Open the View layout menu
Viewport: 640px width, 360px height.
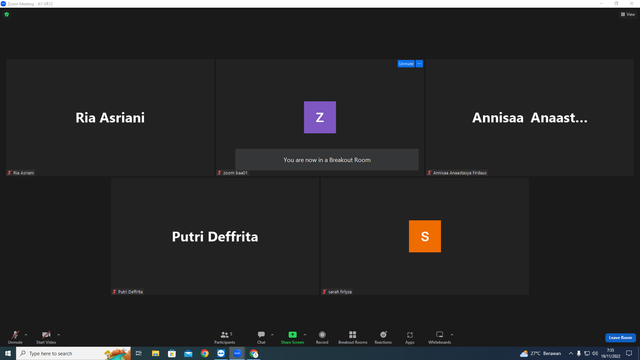628,14
